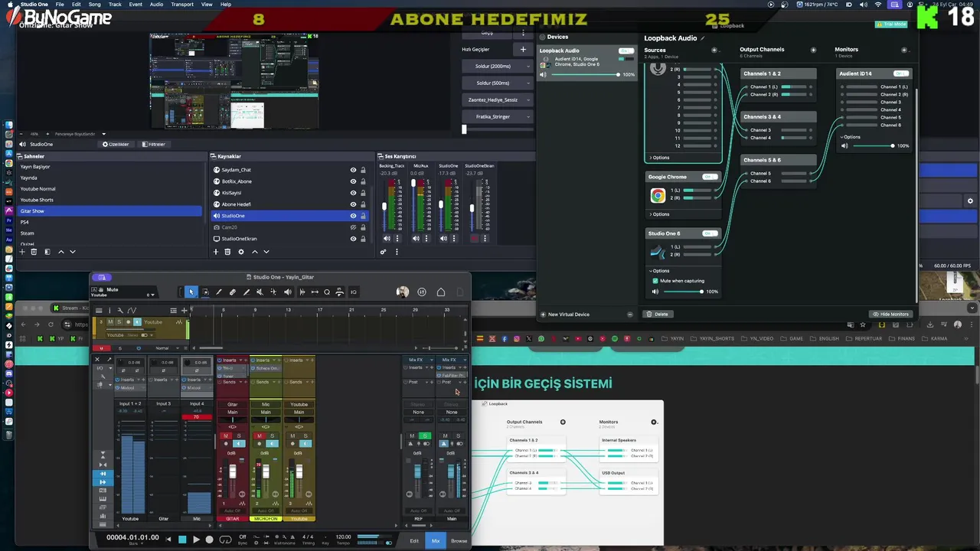Toggle the Google Chrome source On switch in Loopback
This screenshot has height=551, width=980.
coord(710,177)
